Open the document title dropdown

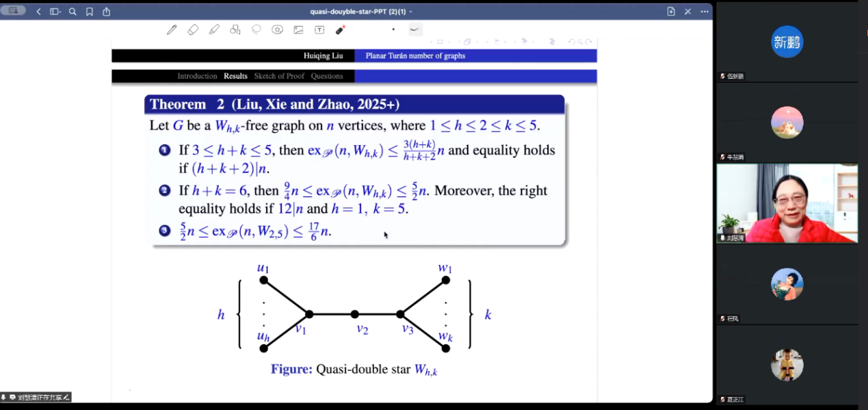[361, 12]
